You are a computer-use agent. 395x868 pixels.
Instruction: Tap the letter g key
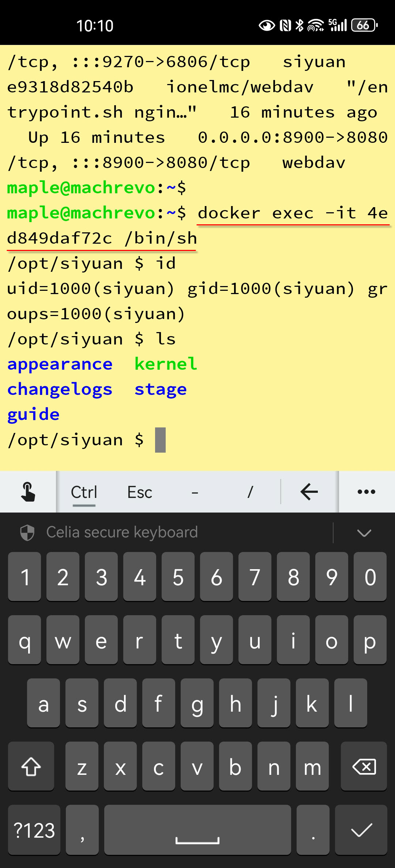click(197, 703)
